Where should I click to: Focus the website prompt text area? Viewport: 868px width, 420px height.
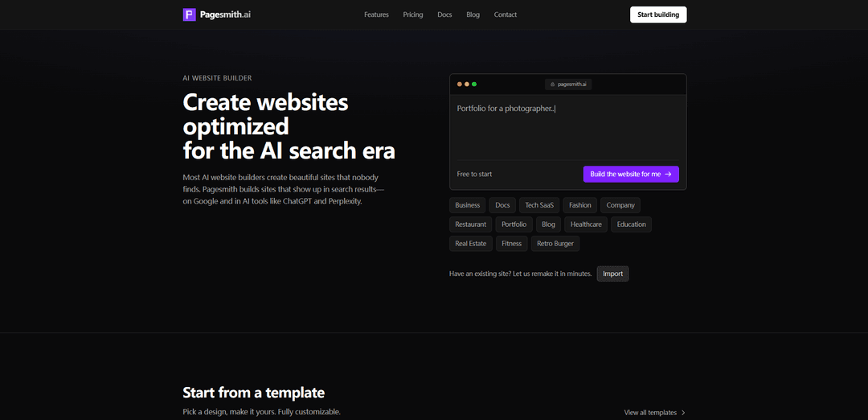pos(567,127)
